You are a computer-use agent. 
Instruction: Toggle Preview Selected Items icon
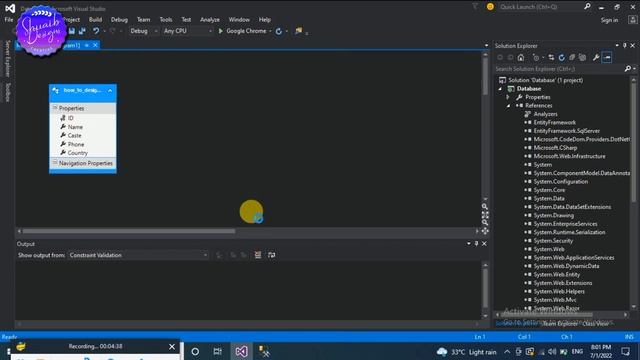click(607, 58)
